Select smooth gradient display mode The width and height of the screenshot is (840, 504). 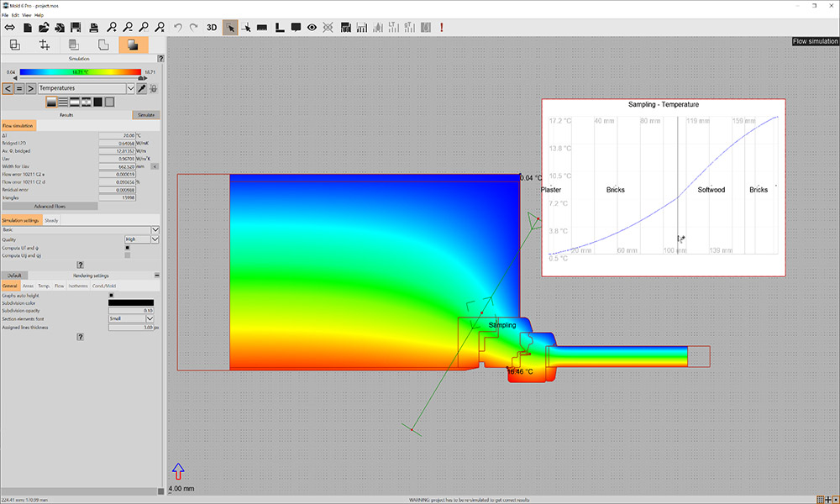[51, 102]
